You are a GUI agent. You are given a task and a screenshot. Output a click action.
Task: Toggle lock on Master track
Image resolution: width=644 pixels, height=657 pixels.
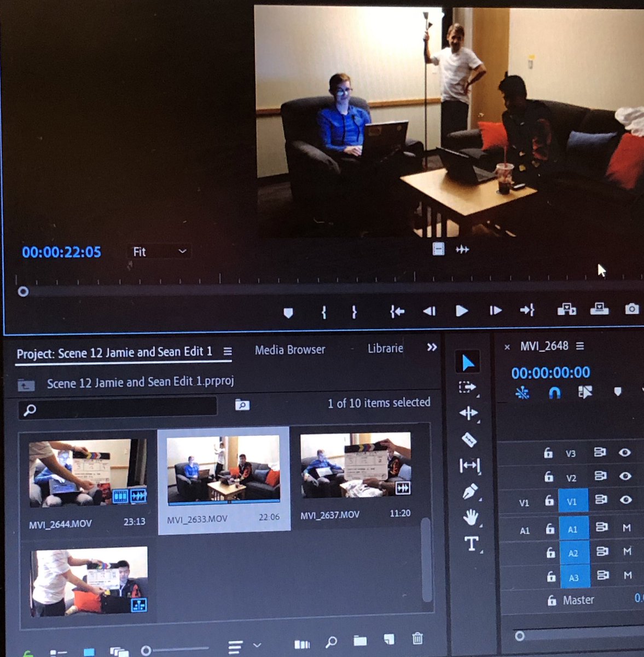pyautogui.click(x=552, y=600)
